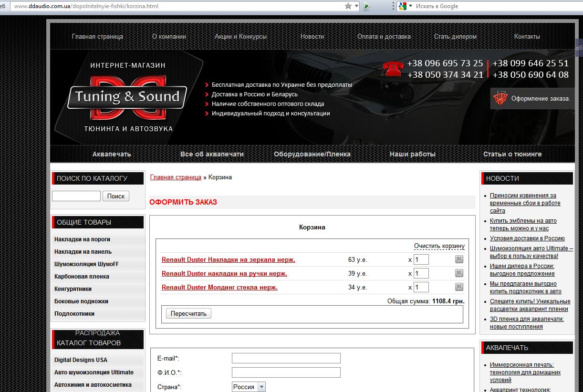Screen dimensions: 583x392
Task: Open news Условия доставки в Россию
Action: pyautogui.click(x=527, y=238)
